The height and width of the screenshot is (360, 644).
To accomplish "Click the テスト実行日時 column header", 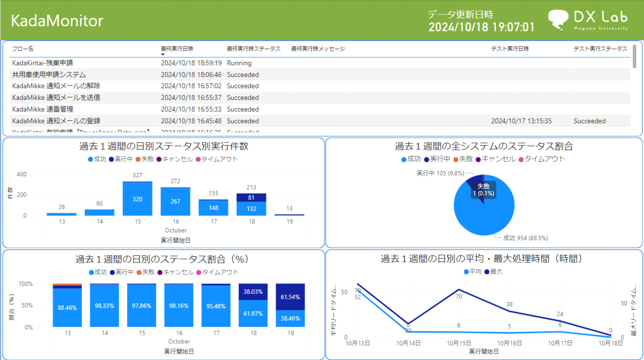I will coord(510,49).
